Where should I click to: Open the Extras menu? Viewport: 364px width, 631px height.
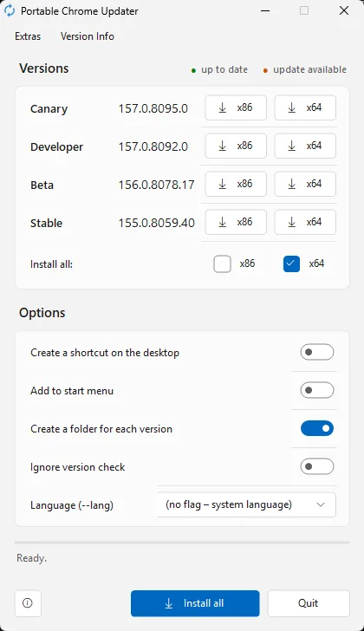tap(28, 36)
